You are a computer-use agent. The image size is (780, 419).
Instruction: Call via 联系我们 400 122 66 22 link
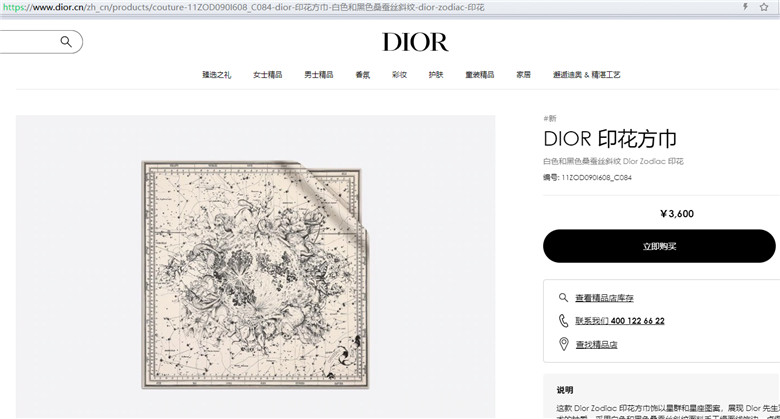(620, 321)
